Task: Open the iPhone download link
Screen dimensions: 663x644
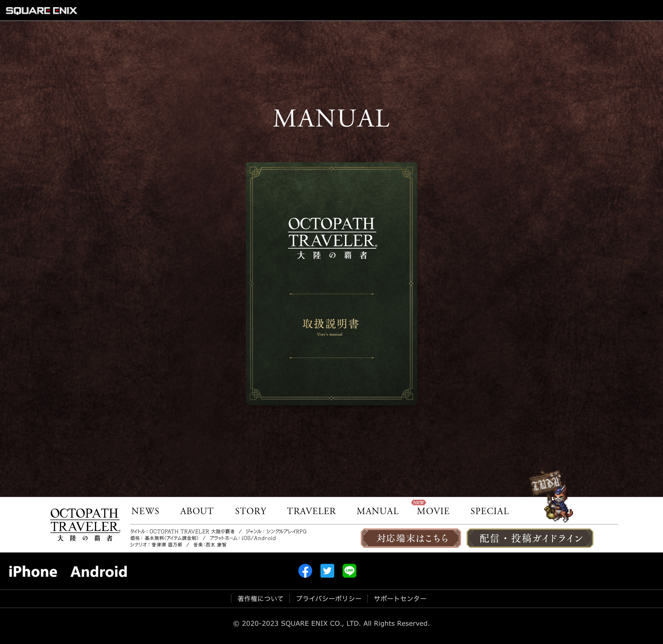Action: click(33, 572)
